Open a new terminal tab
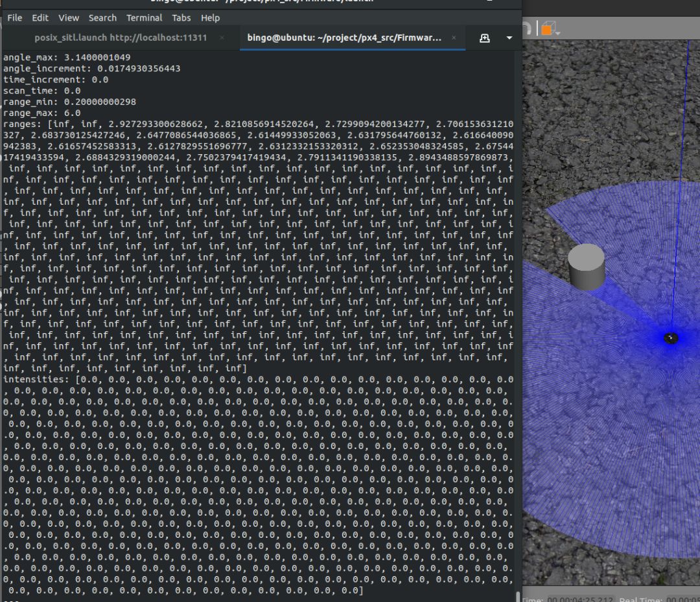 click(x=484, y=38)
